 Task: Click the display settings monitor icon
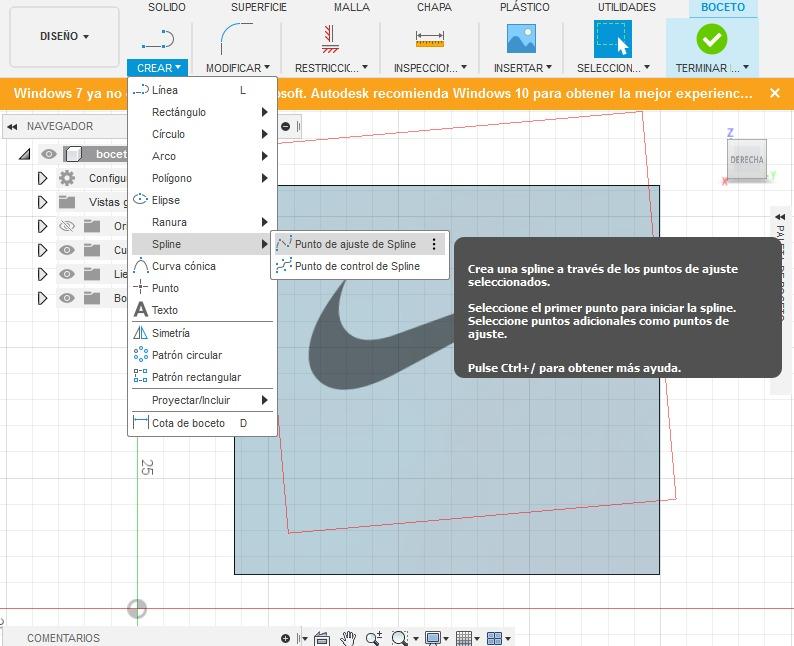(433, 638)
